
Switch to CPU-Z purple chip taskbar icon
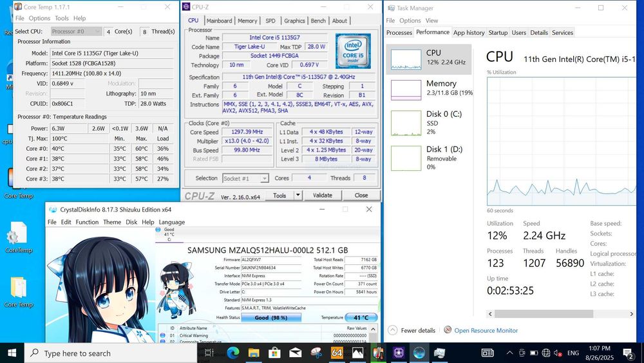point(399,353)
